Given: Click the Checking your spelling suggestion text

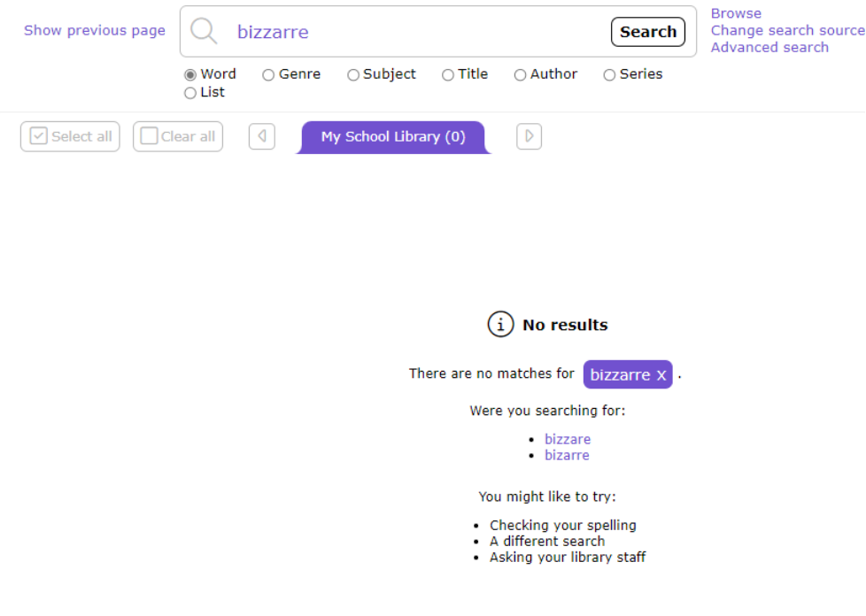Looking at the screenshot, I should [x=563, y=526].
